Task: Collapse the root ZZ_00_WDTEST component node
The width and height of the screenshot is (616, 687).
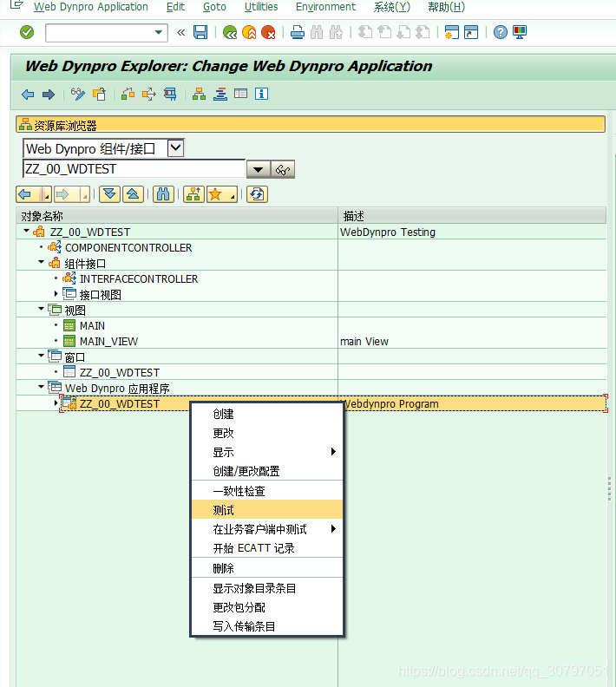Action: click(26, 231)
